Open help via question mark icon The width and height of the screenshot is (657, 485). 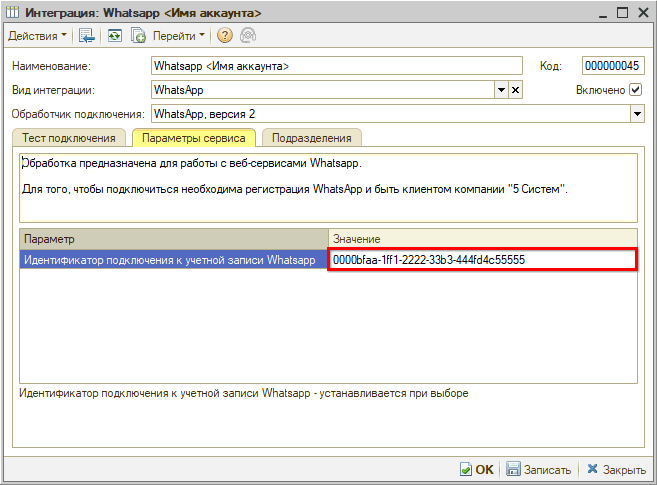coord(224,36)
